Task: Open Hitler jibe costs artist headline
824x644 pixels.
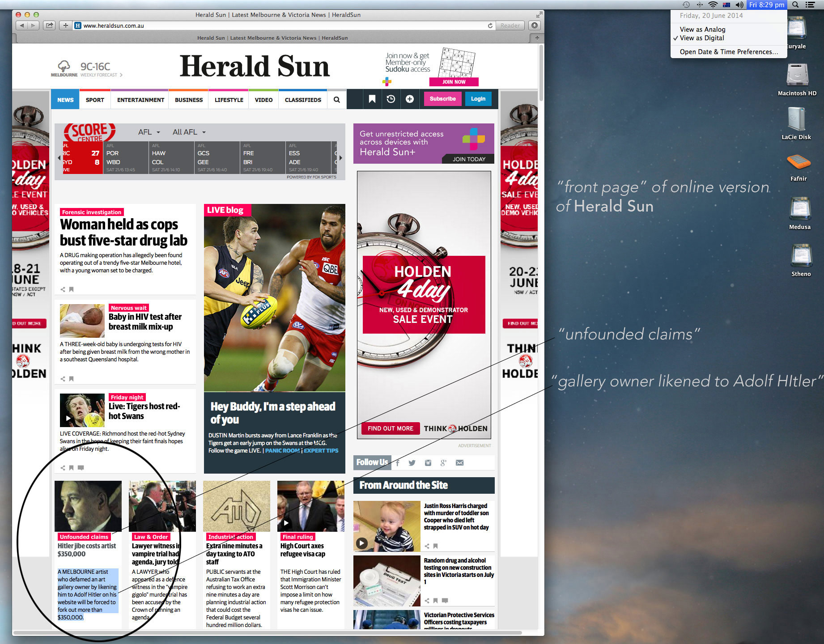Action: [x=87, y=550]
